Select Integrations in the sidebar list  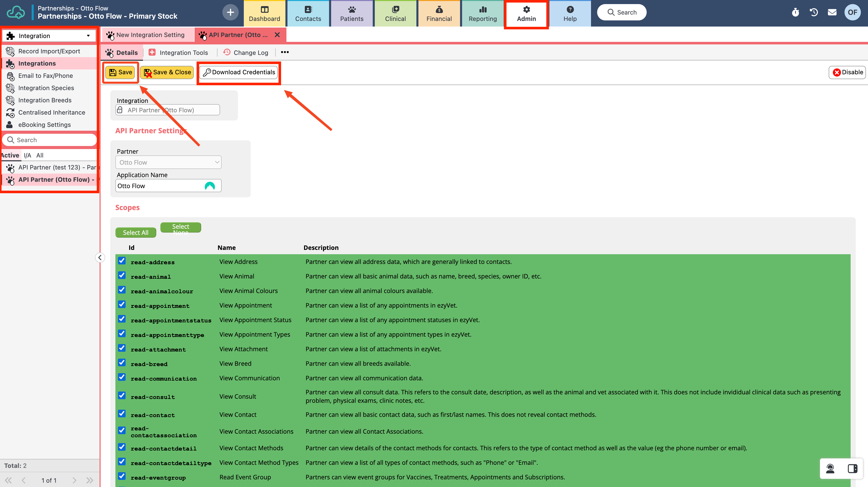(x=50, y=63)
